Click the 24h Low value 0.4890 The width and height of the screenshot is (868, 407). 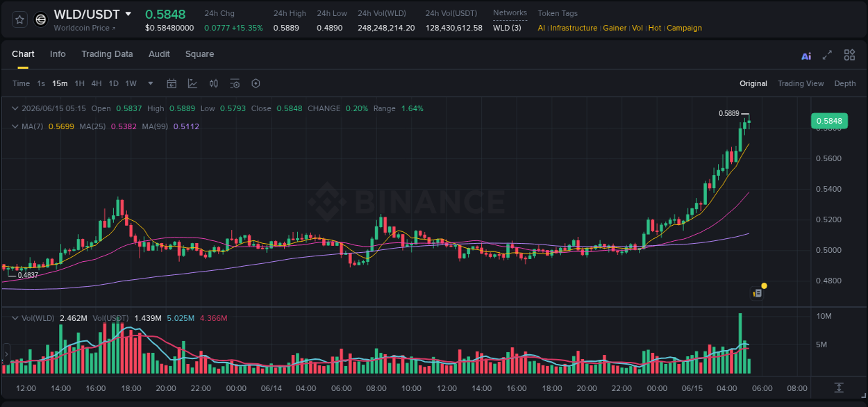[x=330, y=28]
